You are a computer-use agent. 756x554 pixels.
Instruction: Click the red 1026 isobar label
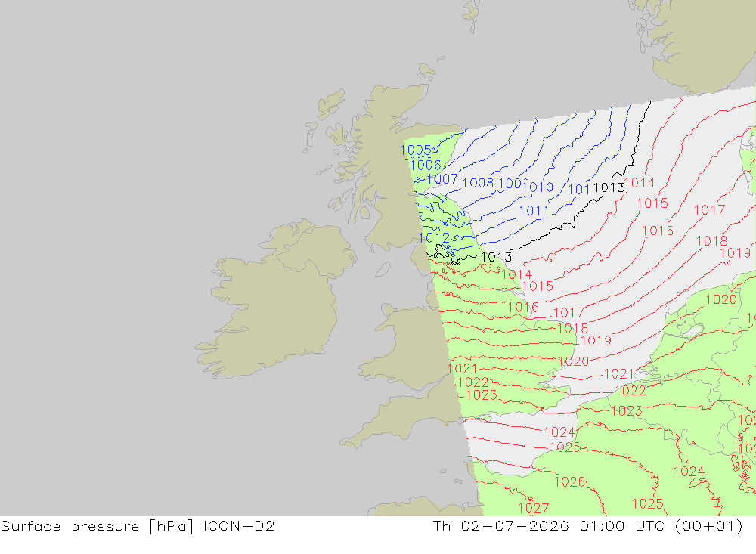point(570,482)
